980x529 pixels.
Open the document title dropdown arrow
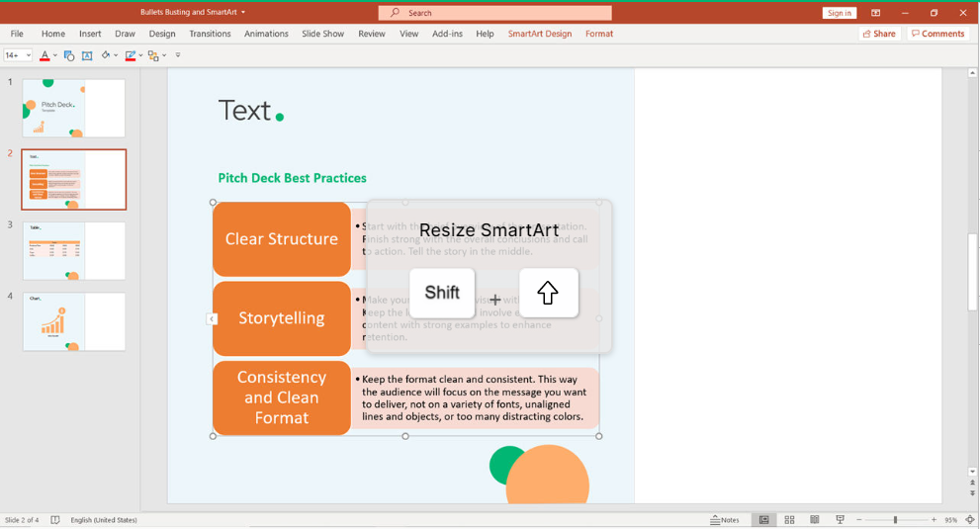[243, 13]
